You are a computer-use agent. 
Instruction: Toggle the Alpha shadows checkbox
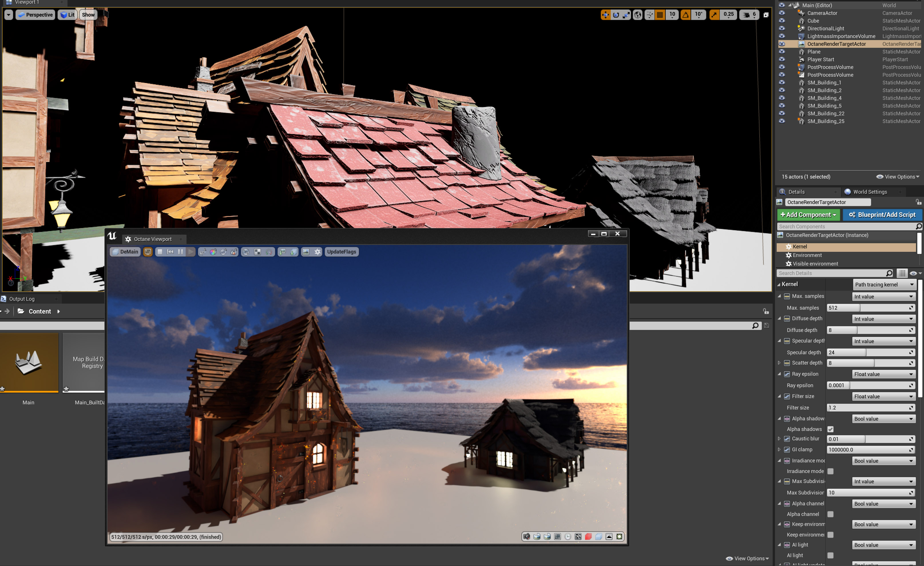tap(830, 429)
